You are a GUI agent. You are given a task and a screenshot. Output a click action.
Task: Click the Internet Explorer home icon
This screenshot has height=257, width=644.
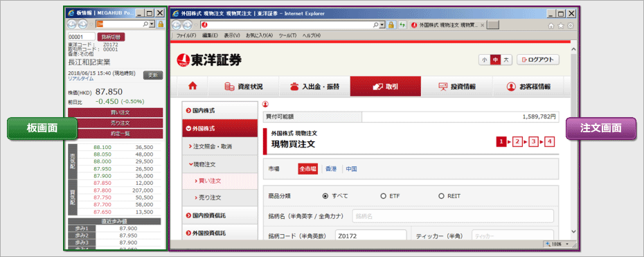(551, 26)
